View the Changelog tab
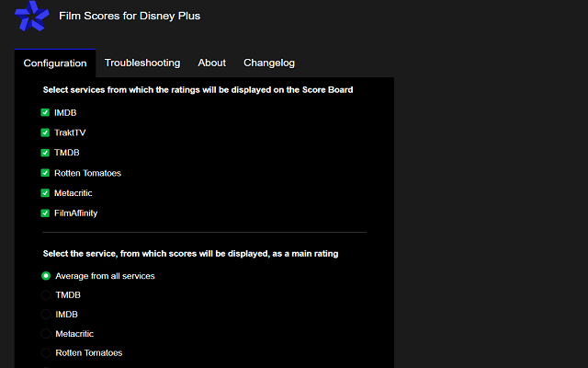 point(269,63)
